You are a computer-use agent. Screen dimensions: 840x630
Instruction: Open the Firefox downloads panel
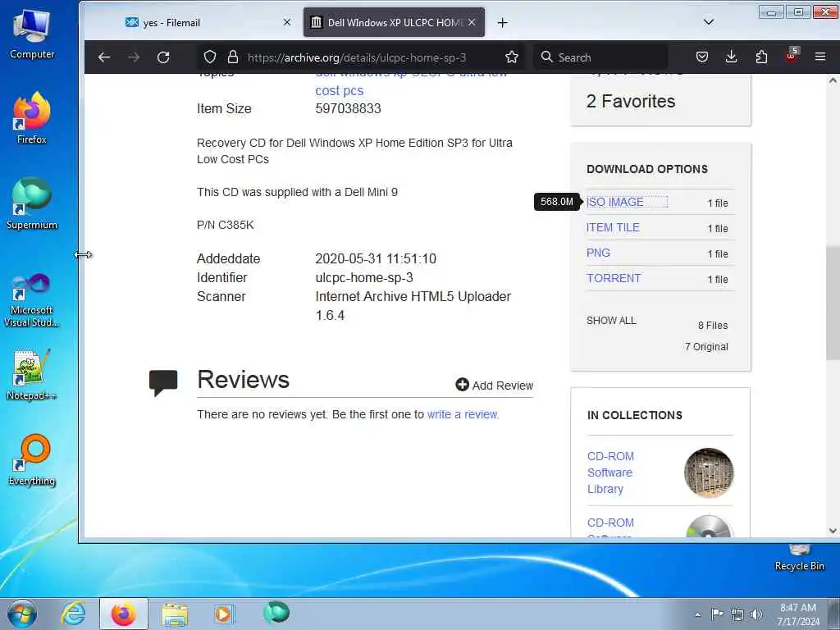pos(731,57)
